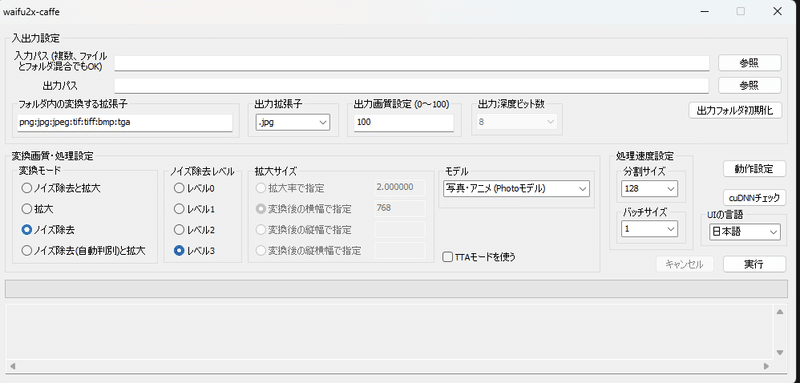This screenshot has height=383, width=800.
Task: Click the 出力画質設定 field showing 100
Action: click(404, 122)
